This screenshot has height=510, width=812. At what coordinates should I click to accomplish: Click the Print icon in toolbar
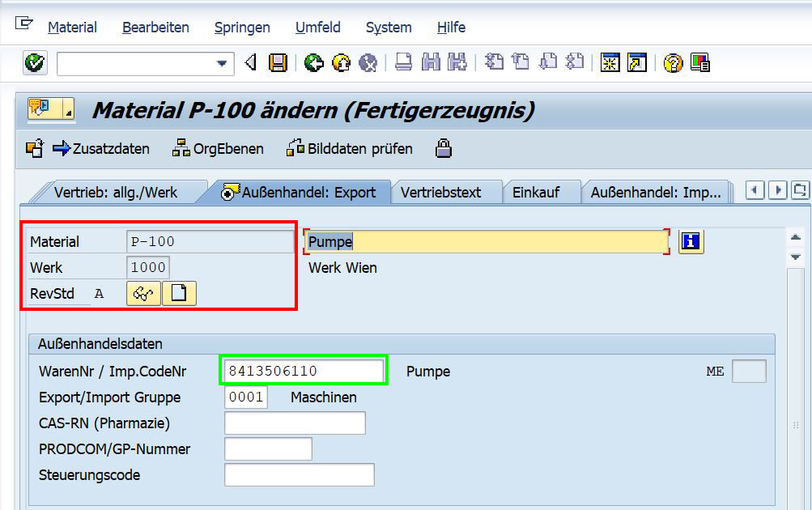404,63
